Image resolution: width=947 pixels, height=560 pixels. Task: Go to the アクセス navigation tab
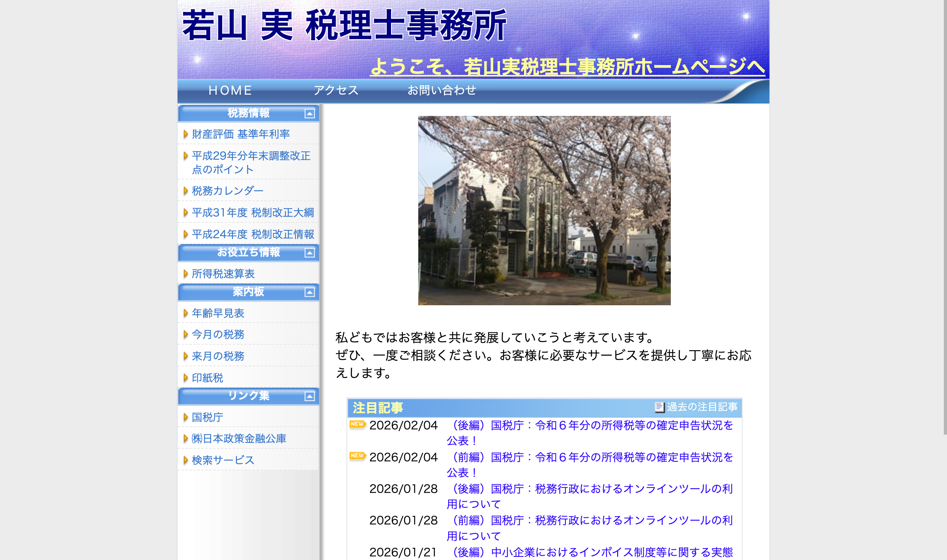coord(336,90)
